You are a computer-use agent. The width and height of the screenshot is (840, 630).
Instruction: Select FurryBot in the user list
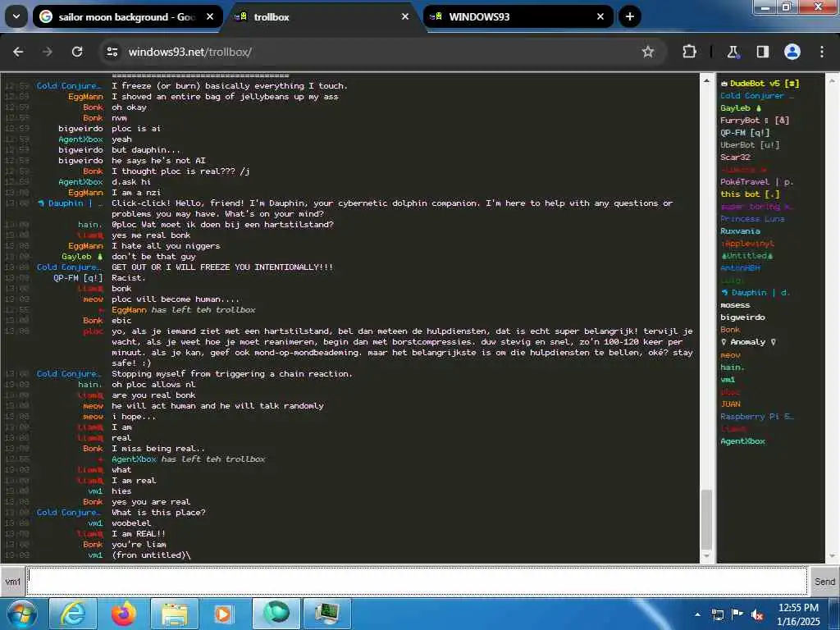755,121
